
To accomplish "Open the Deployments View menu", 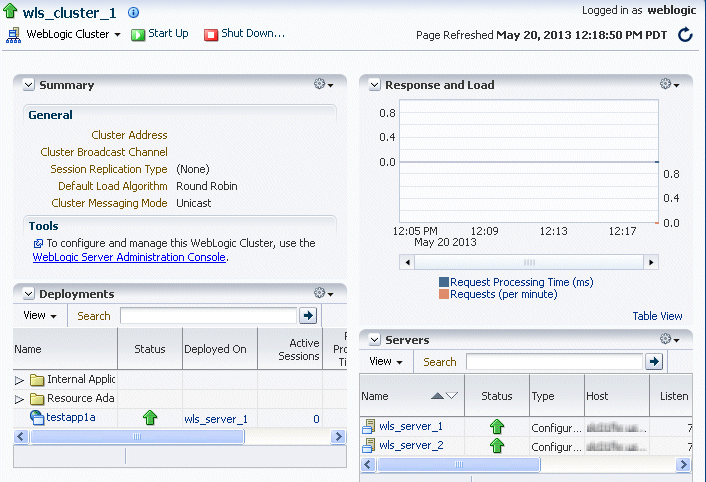I will (40, 315).
